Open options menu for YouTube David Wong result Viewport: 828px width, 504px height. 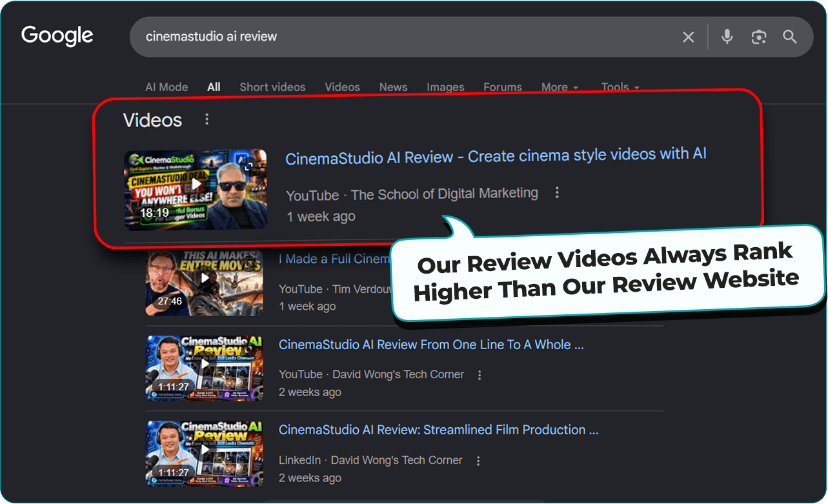[480, 374]
